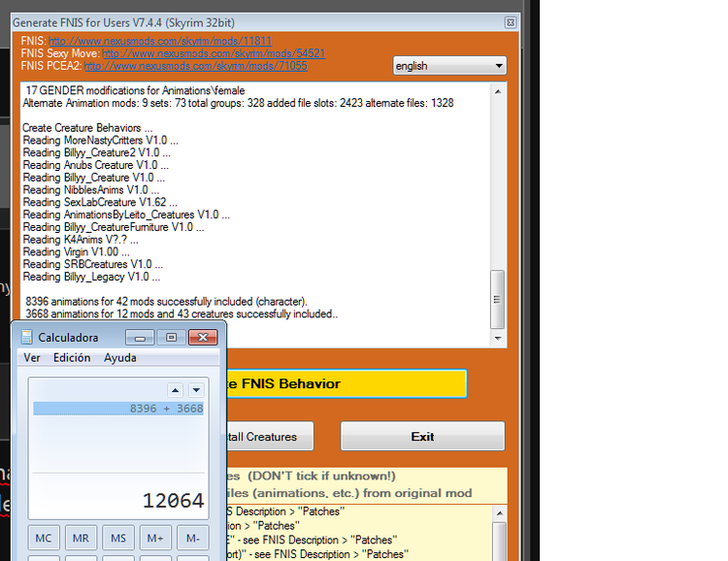Close the Calculadora window
The width and height of the screenshot is (728, 561).
(x=203, y=338)
